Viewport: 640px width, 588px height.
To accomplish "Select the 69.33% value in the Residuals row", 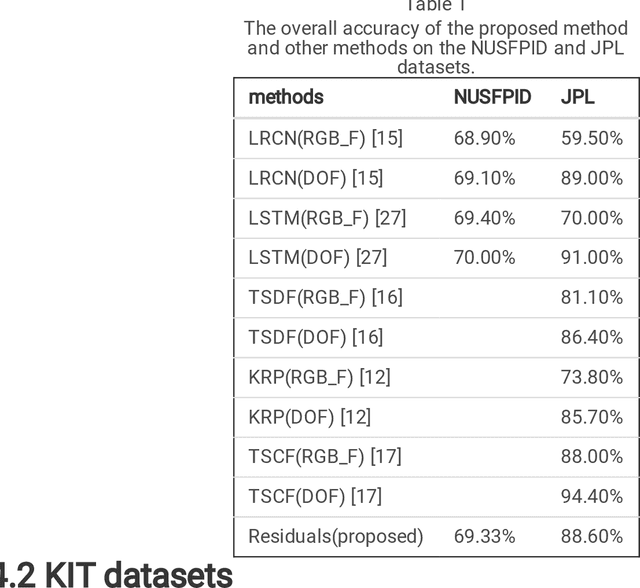I will point(484,536).
